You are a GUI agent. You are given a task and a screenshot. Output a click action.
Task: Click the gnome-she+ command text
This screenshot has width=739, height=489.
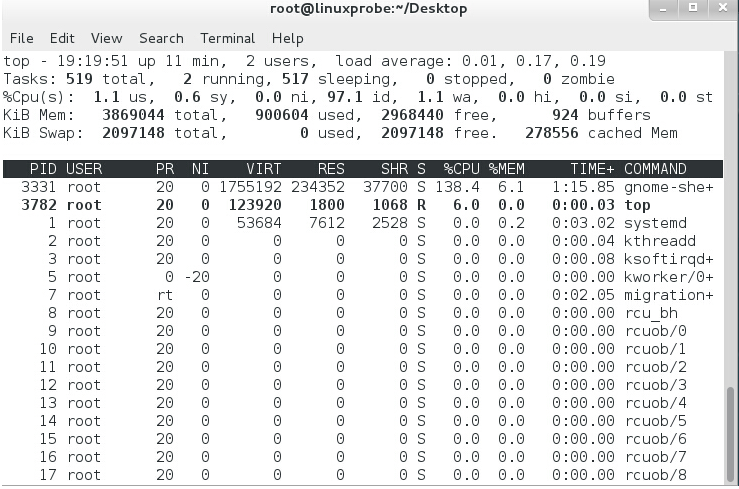(x=669, y=187)
